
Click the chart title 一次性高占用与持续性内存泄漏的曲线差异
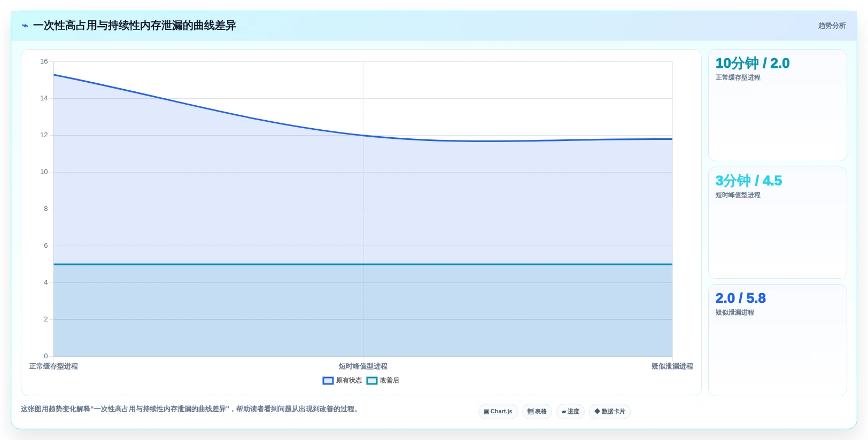click(x=134, y=26)
